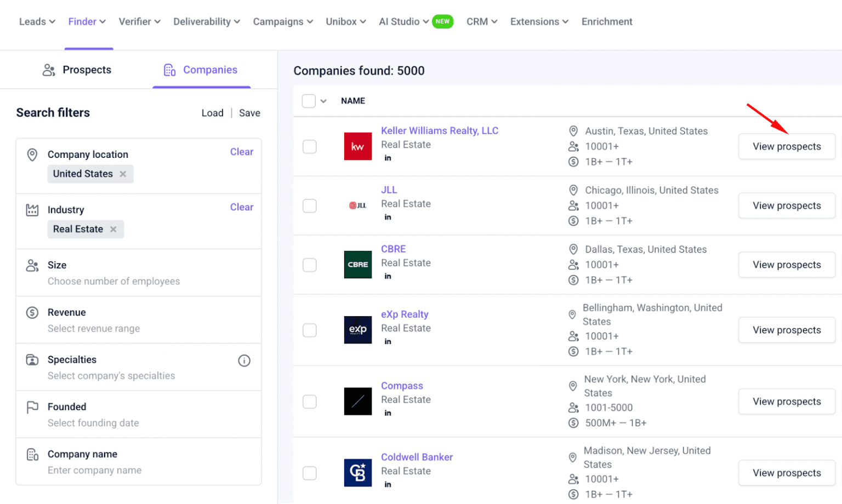Remove the Real Estate industry chip
The width and height of the screenshot is (842, 504).
click(113, 230)
